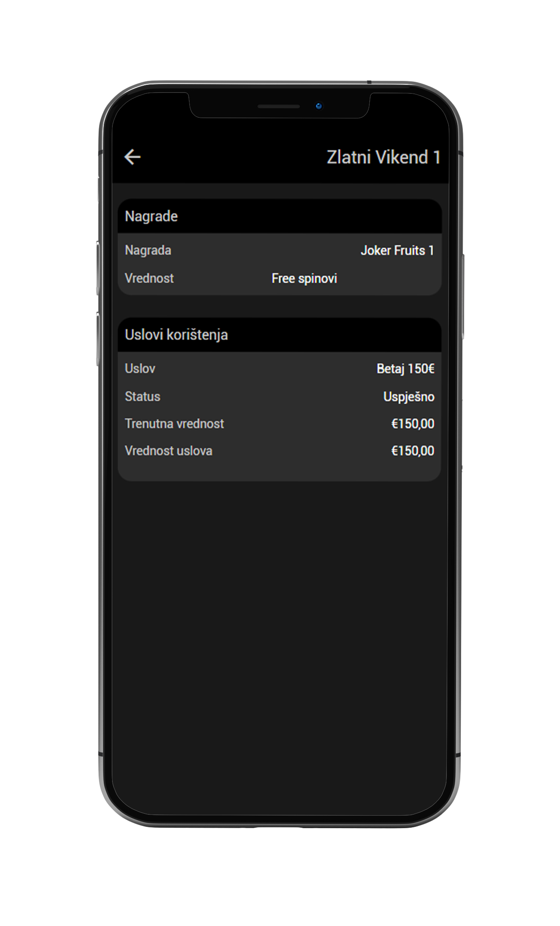Tap the earpiece speaker in the notch

click(x=278, y=107)
